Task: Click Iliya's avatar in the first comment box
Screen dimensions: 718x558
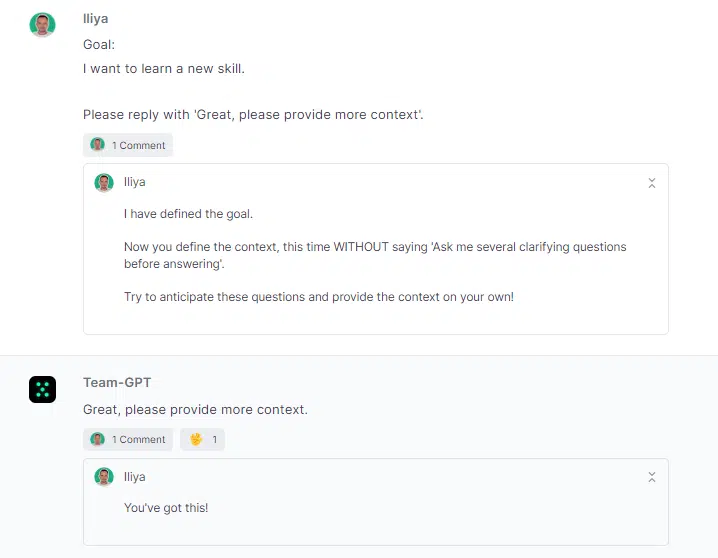Action: (x=104, y=183)
